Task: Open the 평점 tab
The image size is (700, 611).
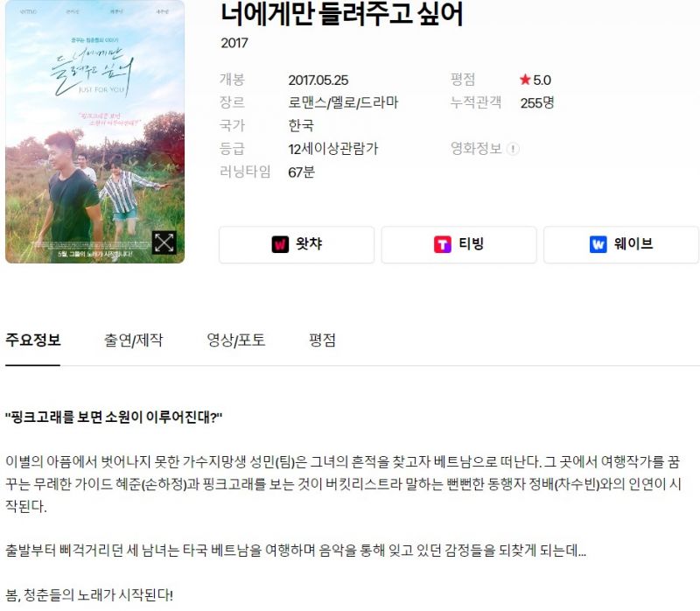Action: pyautogui.click(x=322, y=340)
